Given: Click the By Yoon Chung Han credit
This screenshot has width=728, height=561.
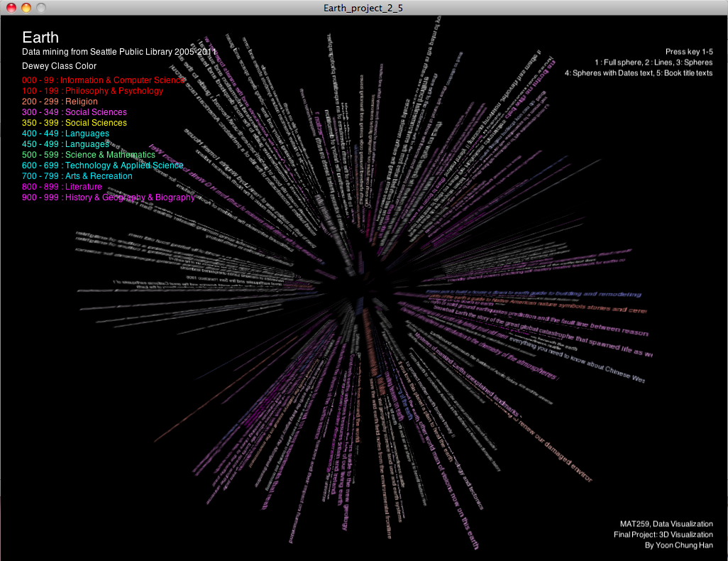Looking at the screenshot, I should (678, 545).
